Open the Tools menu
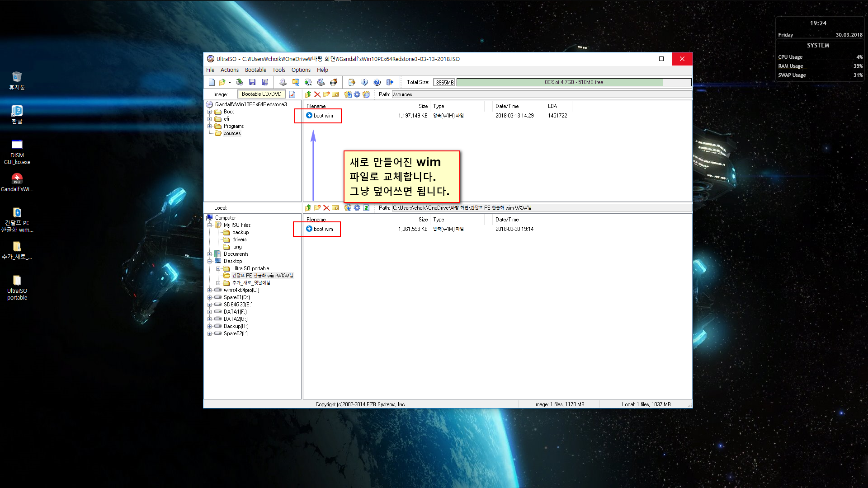The height and width of the screenshot is (488, 868). tap(279, 70)
